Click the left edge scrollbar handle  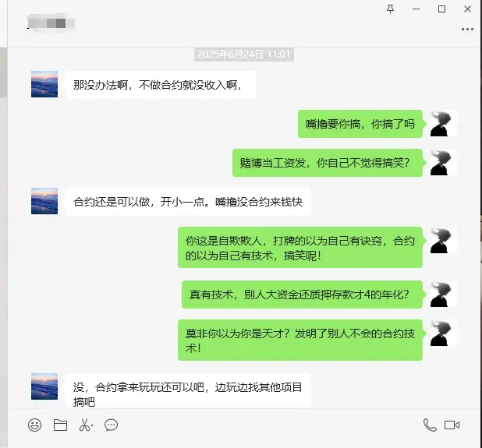click(x=3, y=72)
